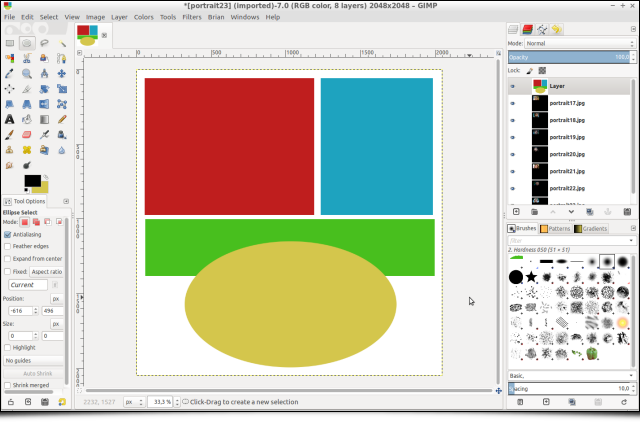Select the Bucket Fill tool
The width and height of the screenshot is (640, 422).
(x=27, y=120)
